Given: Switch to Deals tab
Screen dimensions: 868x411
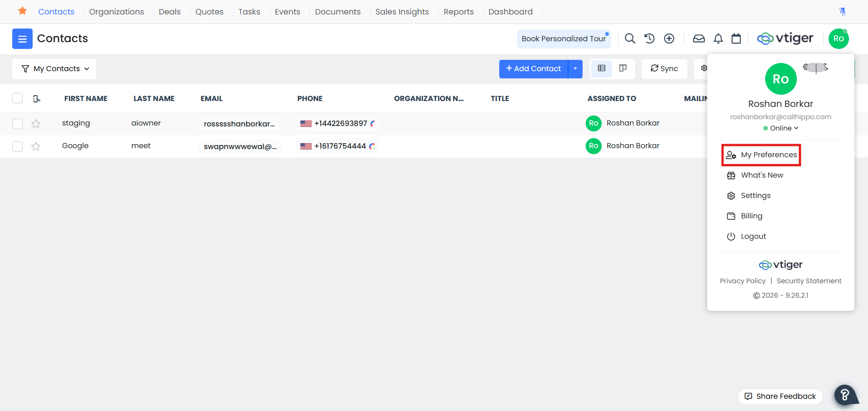Looking at the screenshot, I should click(169, 12).
